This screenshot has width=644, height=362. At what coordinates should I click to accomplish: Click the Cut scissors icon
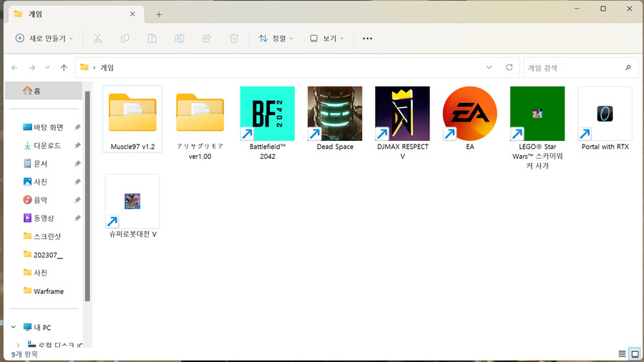pos(97,38)
